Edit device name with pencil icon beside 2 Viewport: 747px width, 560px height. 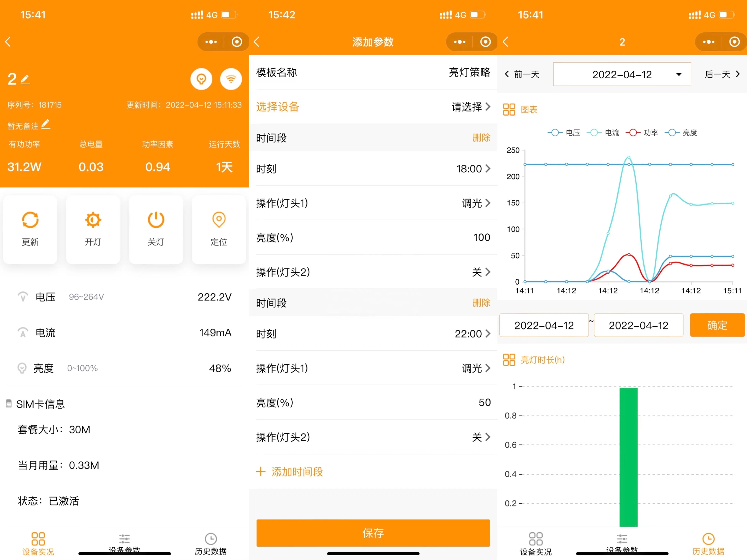click(x=25, y=80)
